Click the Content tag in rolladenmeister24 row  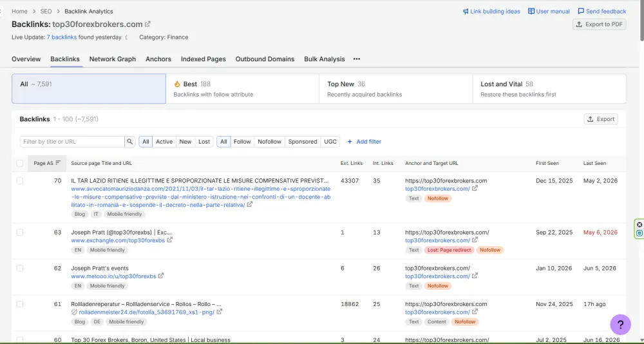(437, 322)
